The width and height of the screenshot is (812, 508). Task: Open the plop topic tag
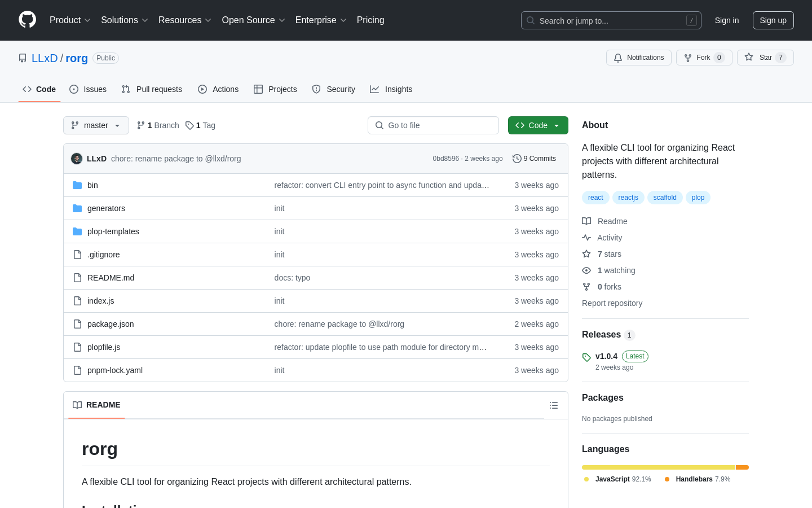tap(698, 198)
